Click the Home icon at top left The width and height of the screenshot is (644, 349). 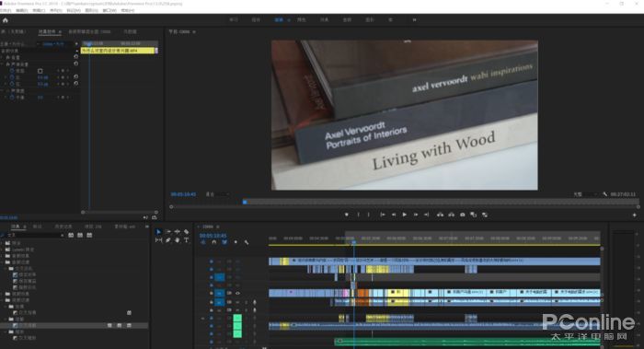pyautogui.click(x=6, y=19)
